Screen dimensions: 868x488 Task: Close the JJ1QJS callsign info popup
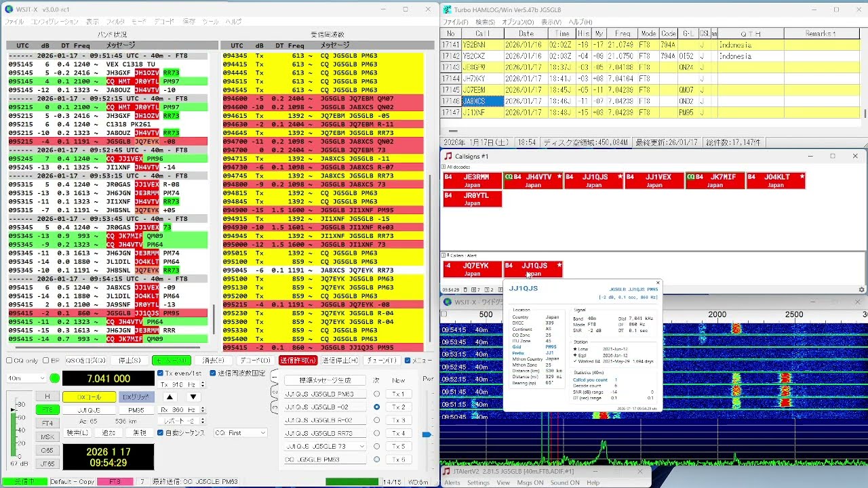(657, 283)
